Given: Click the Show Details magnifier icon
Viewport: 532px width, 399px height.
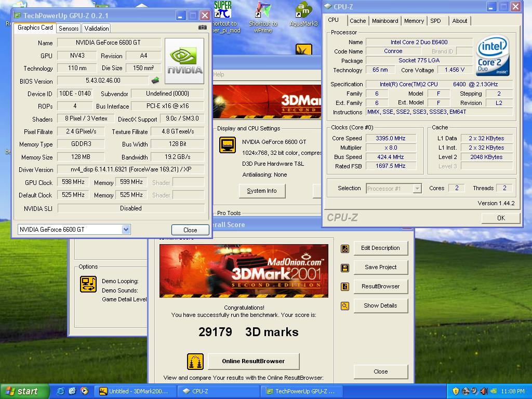Looking at the screenshot, I should tap(345, 306).
